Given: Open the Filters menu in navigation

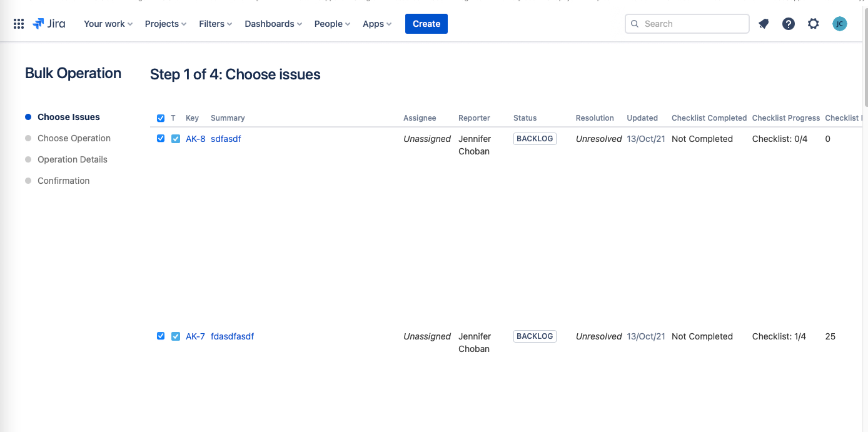Looking at the screenshot, I should pyautogui.click(x=215, y=24).
